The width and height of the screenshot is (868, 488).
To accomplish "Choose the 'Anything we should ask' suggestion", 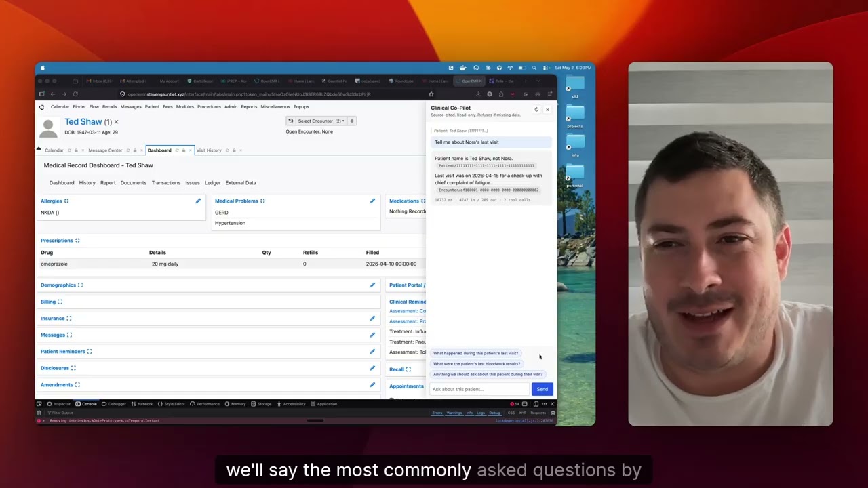I will (x=488, y=374).
